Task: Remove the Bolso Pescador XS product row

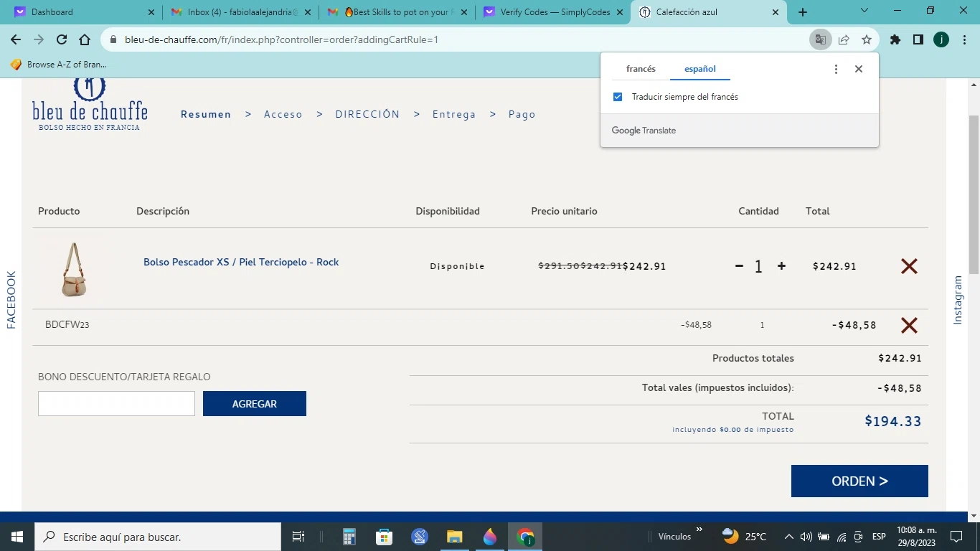Action: pyautogui.click(x=909, y=266)
